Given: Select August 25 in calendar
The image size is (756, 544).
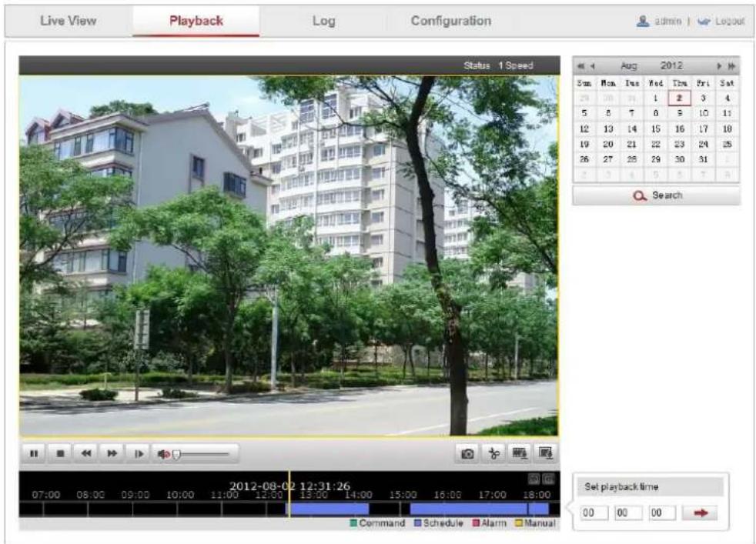Looking at the screenshot, I should pyautogui.click(x=727, y=144).
